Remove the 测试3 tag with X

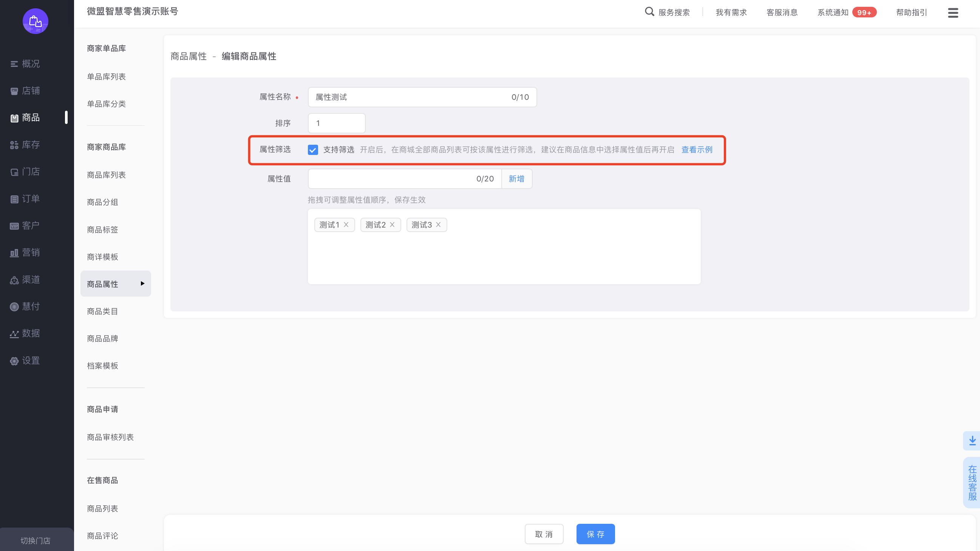(x=438, y=225)
